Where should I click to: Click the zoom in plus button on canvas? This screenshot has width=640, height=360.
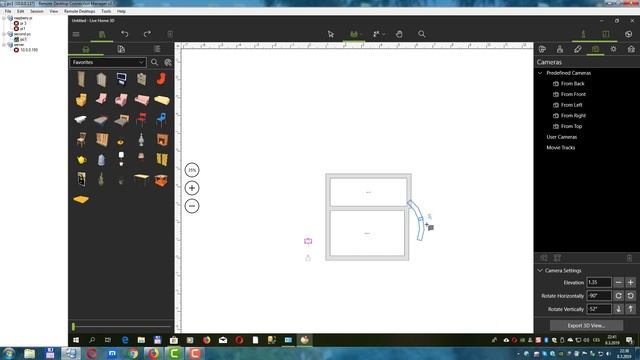(192, 188)
